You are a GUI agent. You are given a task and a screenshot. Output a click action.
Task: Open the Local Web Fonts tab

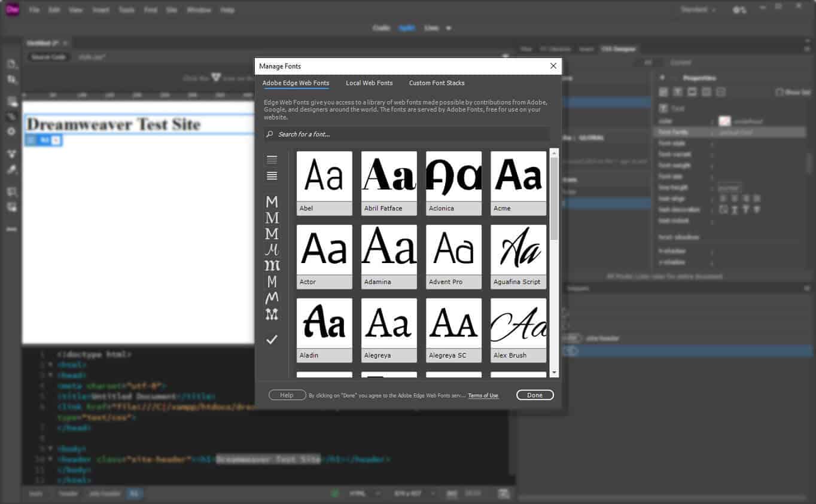(369, 83)
